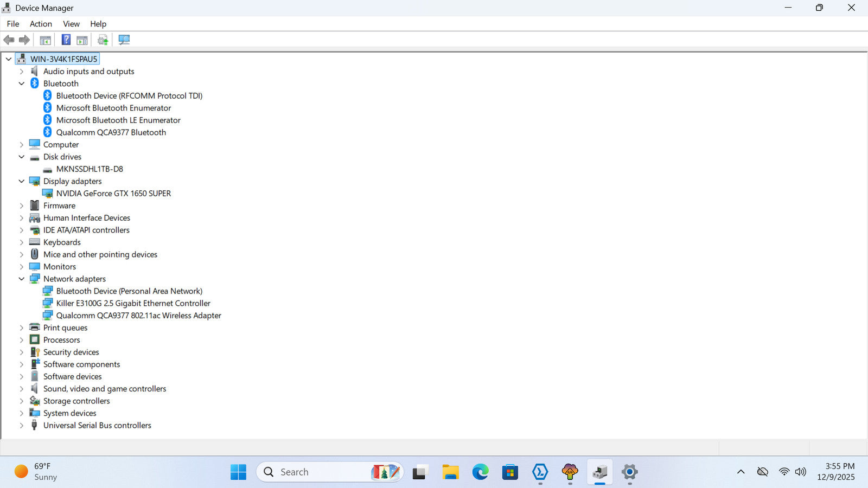Select Qualcomm QCA9377 802.11ac Wireless Adapter
The image size is (868, 488).
click(x=139, y=316)
